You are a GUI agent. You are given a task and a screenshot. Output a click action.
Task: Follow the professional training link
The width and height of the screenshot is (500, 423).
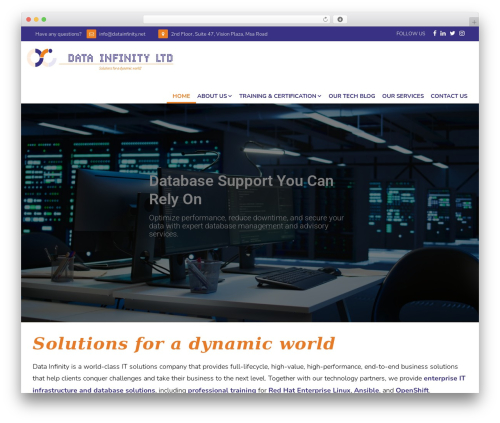222,390
